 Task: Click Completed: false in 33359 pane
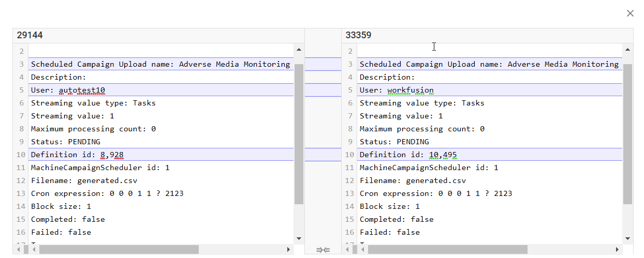pos(397,219)
